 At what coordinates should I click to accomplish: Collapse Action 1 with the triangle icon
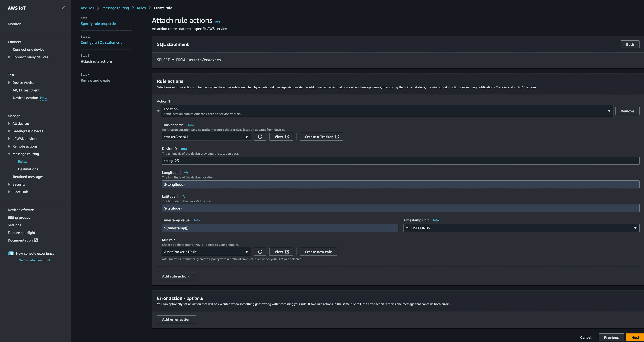click(x=158, y=111)
